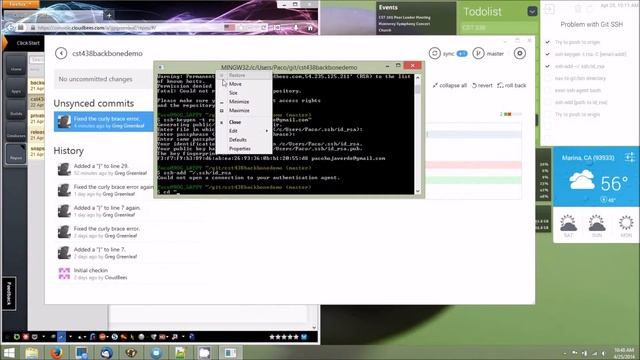Click collapse all in diff panel

pos(449,85)
